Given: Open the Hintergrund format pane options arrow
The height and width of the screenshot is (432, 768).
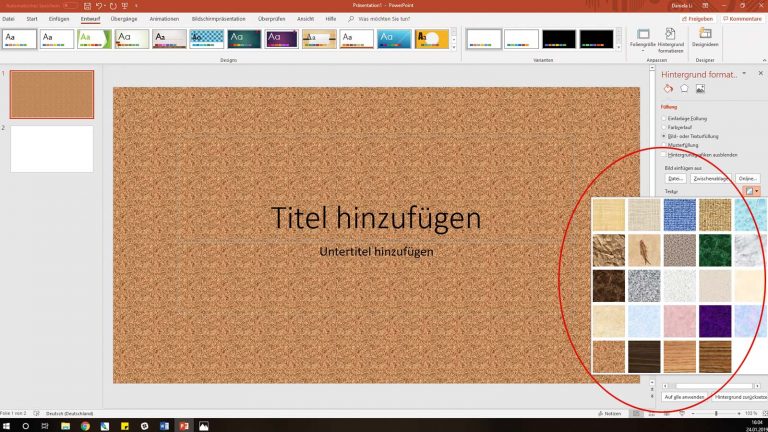Looking at the screenshot, I should 742,74.
